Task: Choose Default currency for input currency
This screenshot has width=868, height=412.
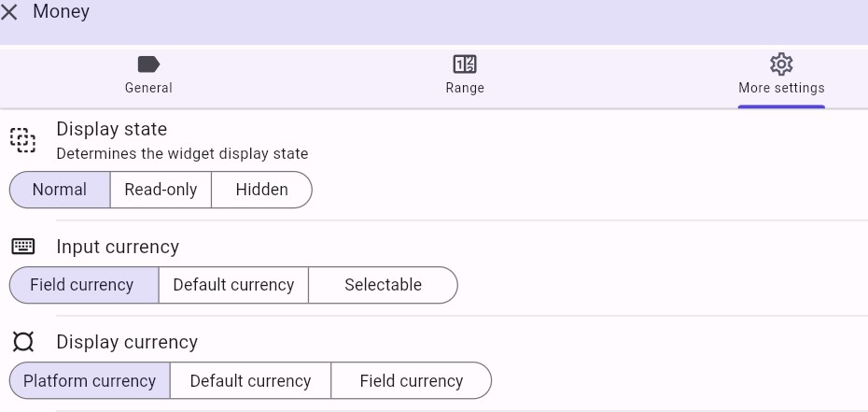Action: pos(233,285)
